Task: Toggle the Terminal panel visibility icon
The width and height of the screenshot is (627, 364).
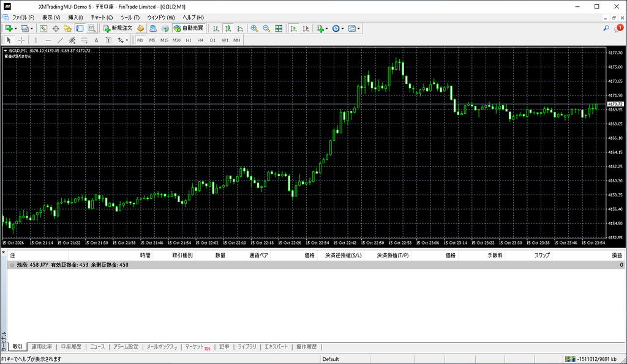Action: tap(80, 28)
